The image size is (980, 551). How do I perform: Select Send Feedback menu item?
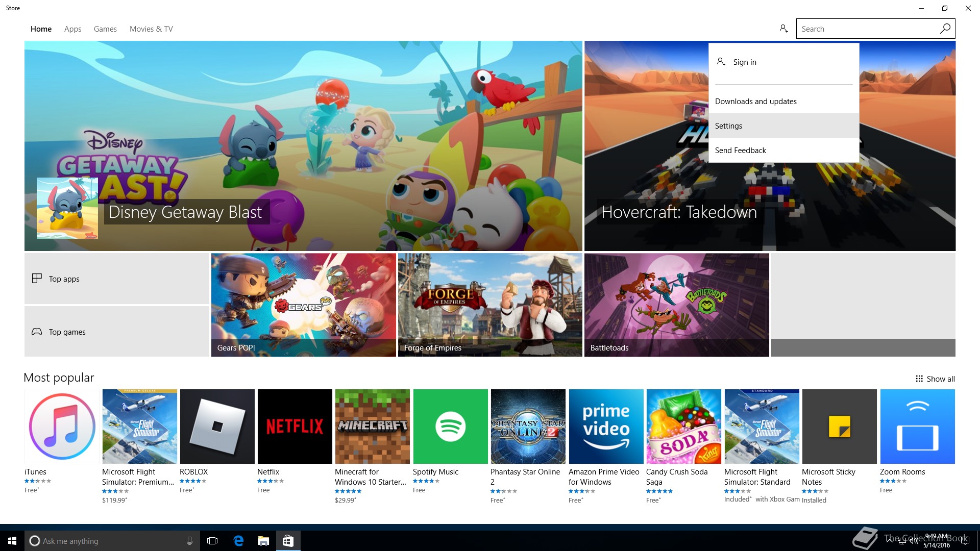(783, 150)
